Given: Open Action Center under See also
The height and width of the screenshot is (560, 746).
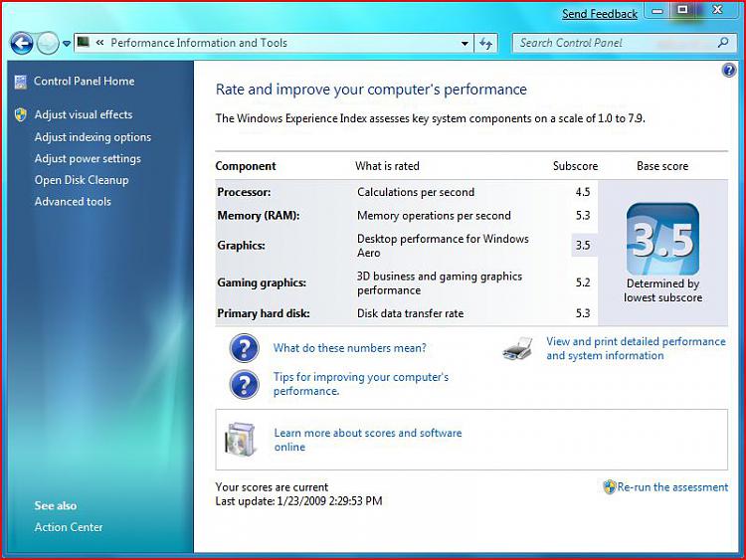Looking at the screenshot, I should click(69, 527).
